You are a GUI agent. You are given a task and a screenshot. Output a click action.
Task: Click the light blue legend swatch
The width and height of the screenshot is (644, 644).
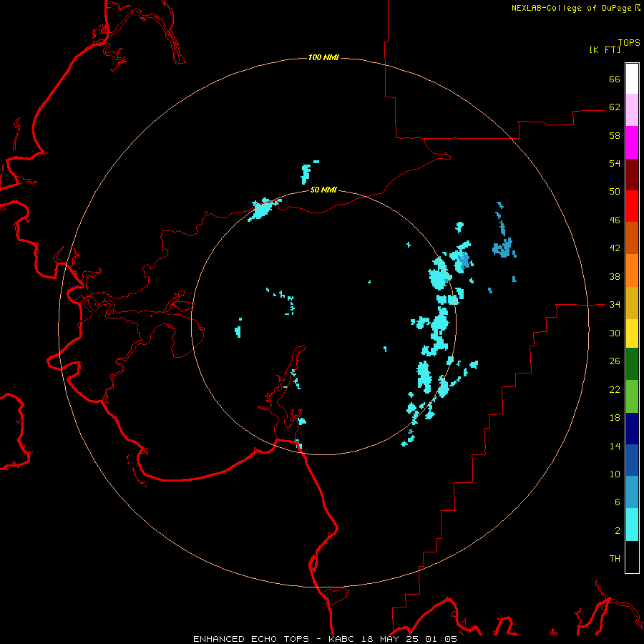click(632, 492)
